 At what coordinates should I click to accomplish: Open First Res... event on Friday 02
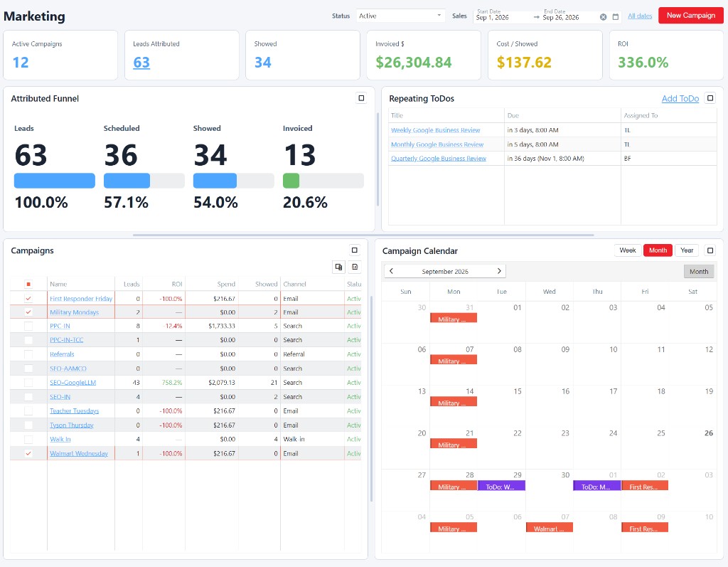(x=645, y=486)
